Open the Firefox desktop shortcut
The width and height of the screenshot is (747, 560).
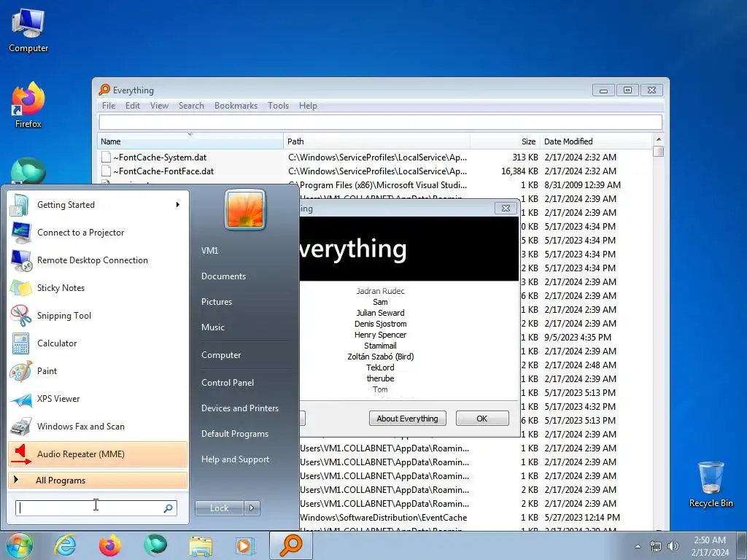tap(28, 105)
